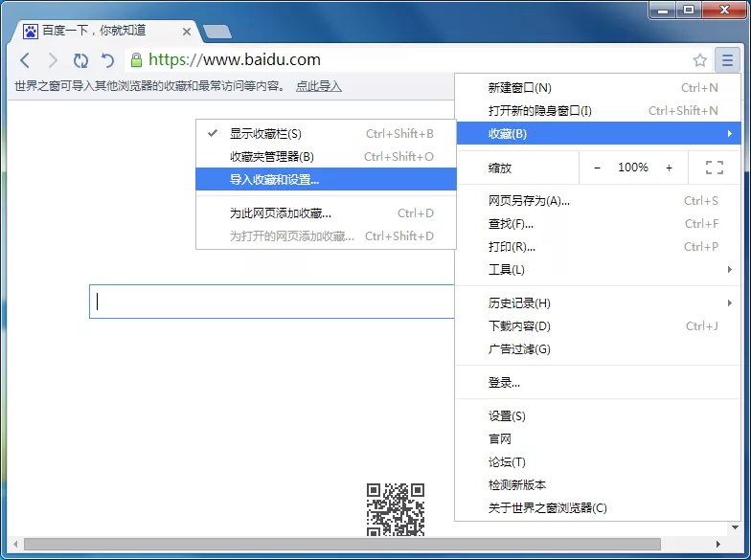This screenshot has height=560, width=751.
Task: Click the forward navigation arrow
Action: [x=54, y=60]
